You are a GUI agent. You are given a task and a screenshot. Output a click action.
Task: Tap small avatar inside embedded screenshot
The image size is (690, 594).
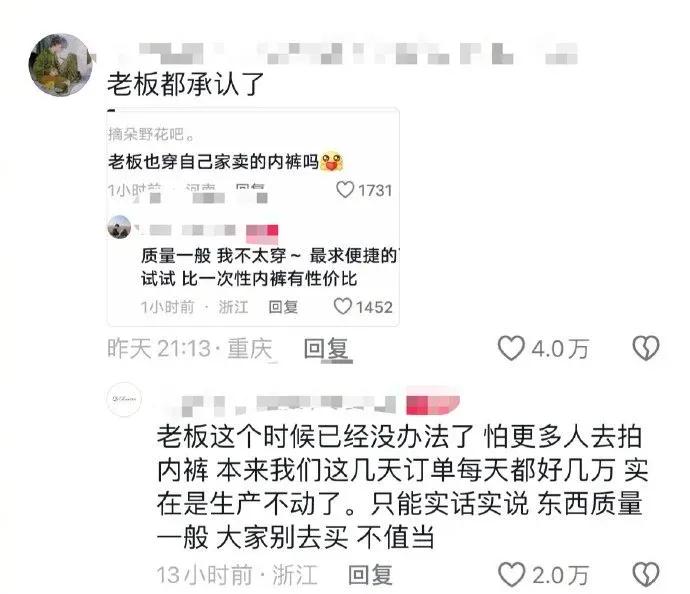tap(119, 227)
